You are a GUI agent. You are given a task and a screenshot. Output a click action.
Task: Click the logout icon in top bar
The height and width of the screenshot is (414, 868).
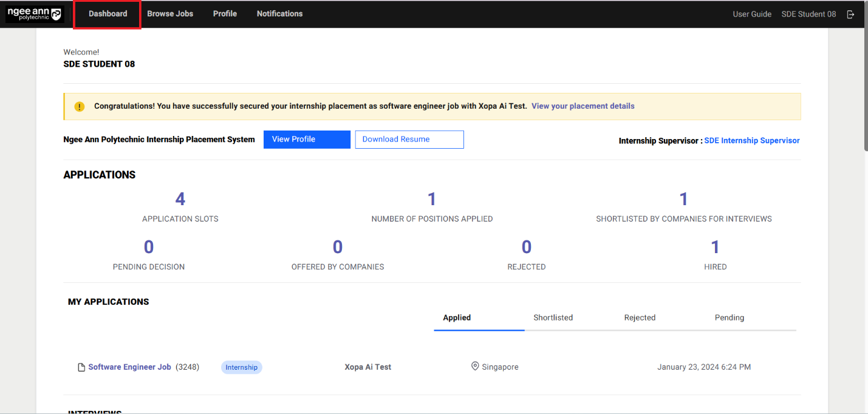[850, 14]
